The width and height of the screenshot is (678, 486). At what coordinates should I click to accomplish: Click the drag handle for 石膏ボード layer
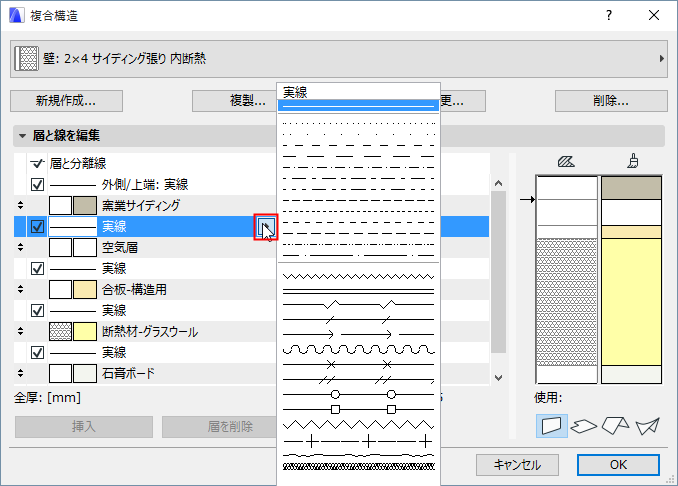point(20,373)
